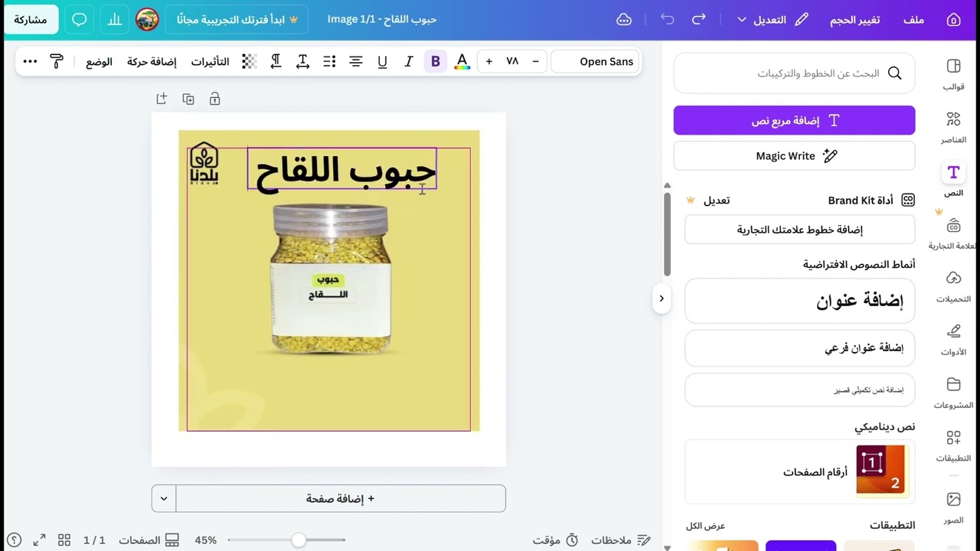
Task: Change the text alignment
Action: tap(356, 61)
